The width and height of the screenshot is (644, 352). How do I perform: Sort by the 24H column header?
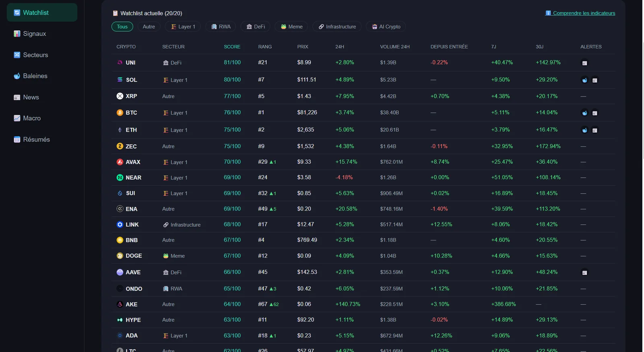coord(340,47)
